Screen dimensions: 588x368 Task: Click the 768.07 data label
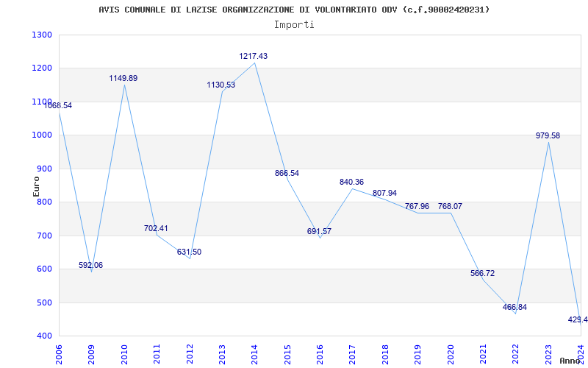450,207
